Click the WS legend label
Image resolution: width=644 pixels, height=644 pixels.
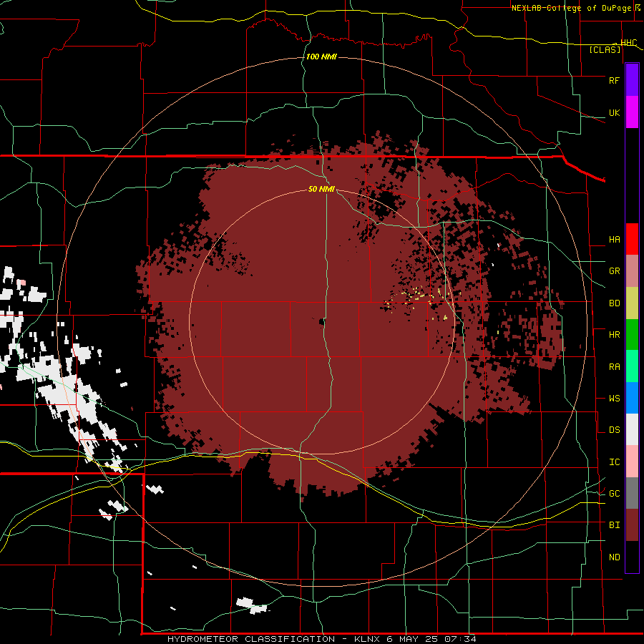(x=614, y=398)
